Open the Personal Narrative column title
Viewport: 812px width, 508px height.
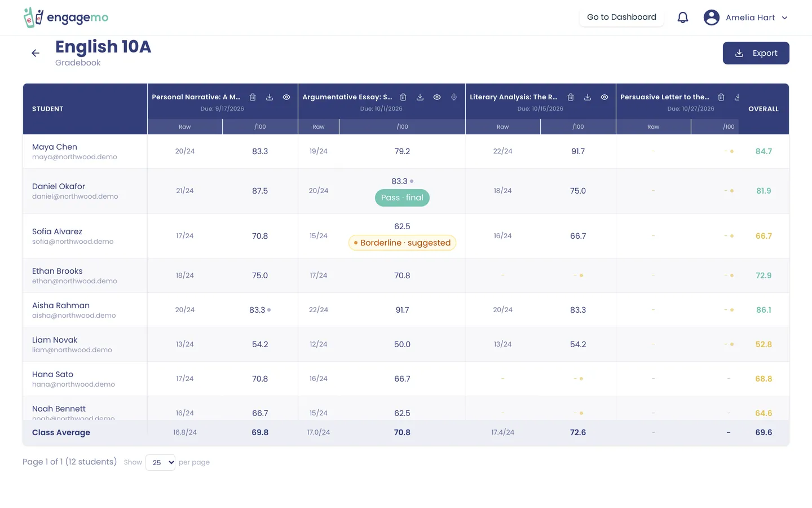196,97
